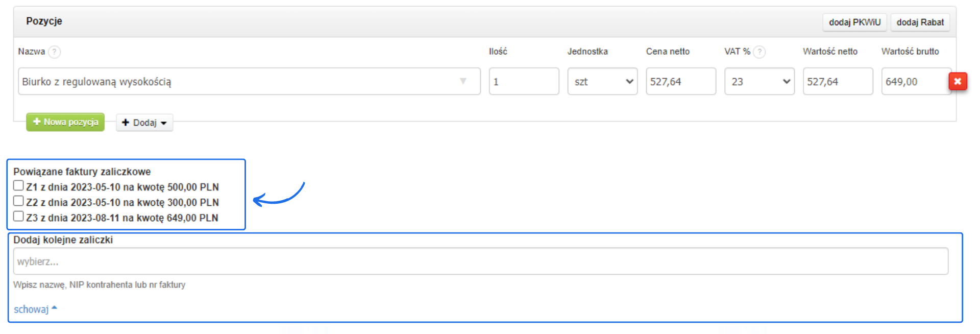Click the item name field Biurko z regulowaną wysokością

[x=235, y=81]
